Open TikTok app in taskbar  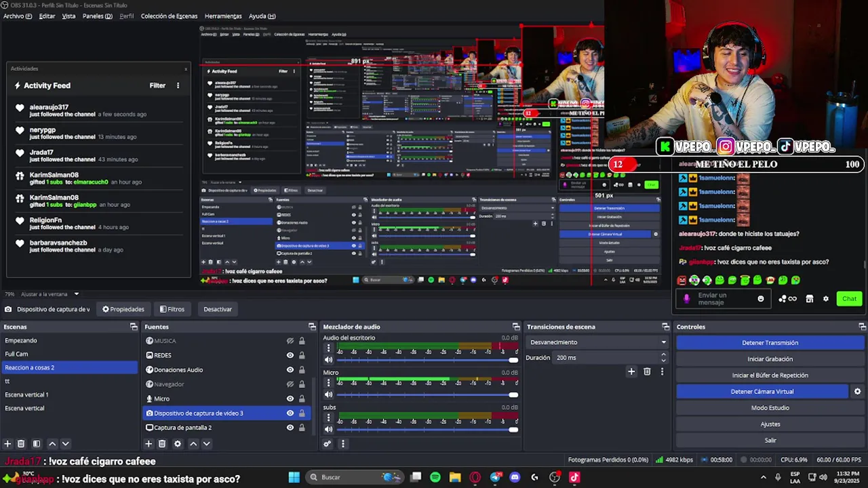click(x=574, y=477)
